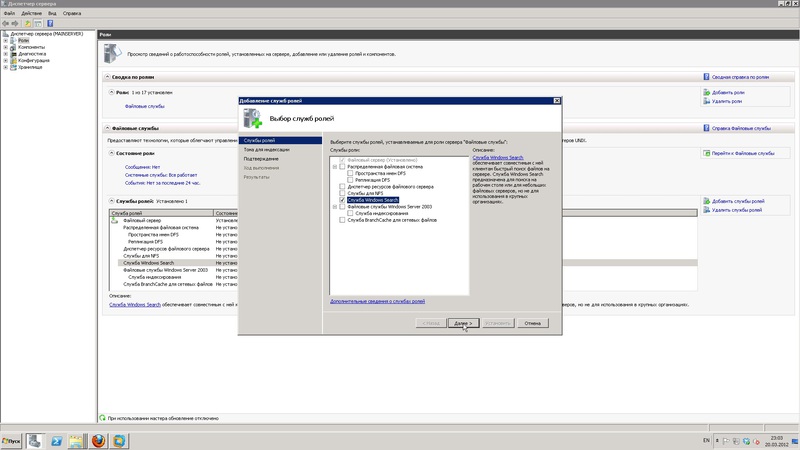800x450 pixels.
Task: Click the Back arrow in the toolbar
Action: pyautogui.click(x=6, y=23)
